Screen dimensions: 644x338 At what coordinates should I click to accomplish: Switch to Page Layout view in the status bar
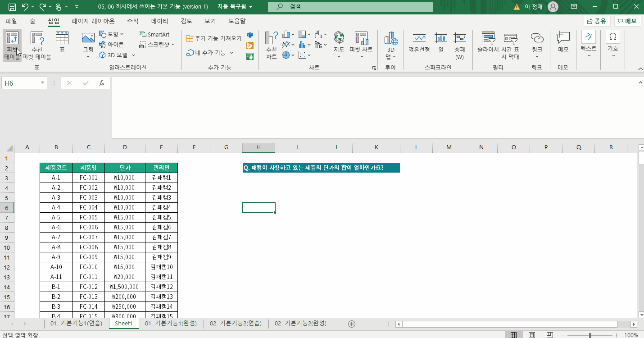click(x=532, y=335)
